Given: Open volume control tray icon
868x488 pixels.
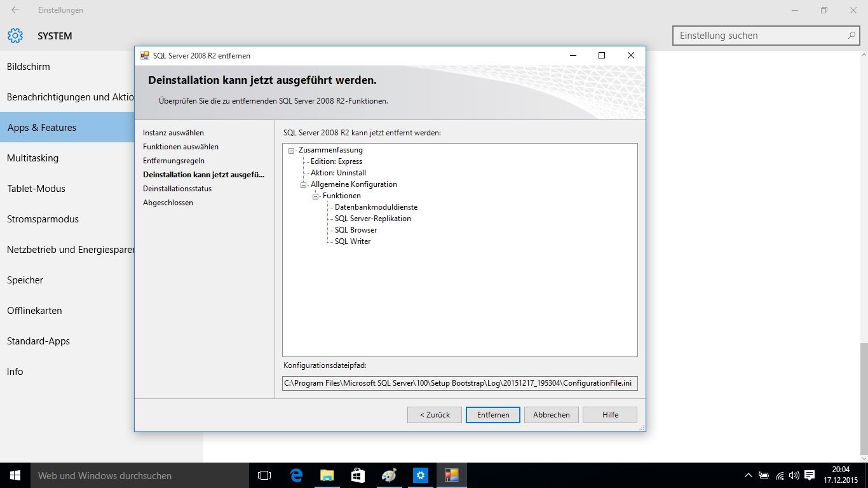Looking at the screenshot, I should (794, 475).
